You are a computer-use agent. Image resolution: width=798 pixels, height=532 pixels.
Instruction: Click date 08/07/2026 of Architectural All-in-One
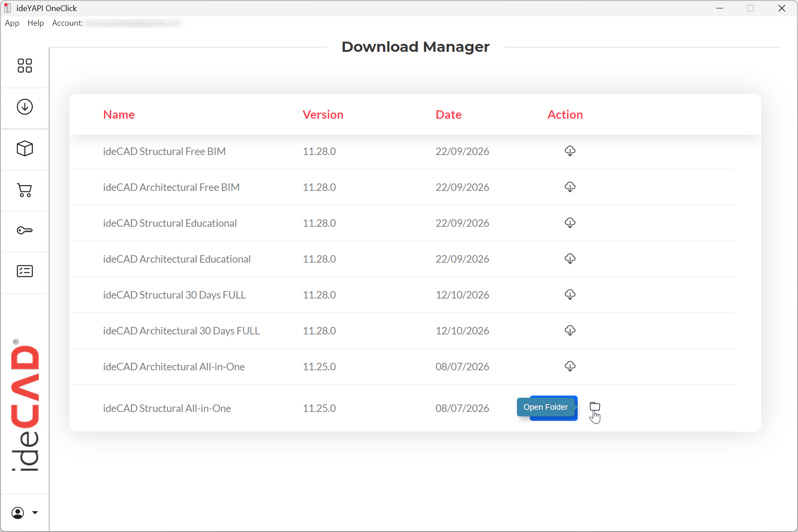(x=462, y=367)
